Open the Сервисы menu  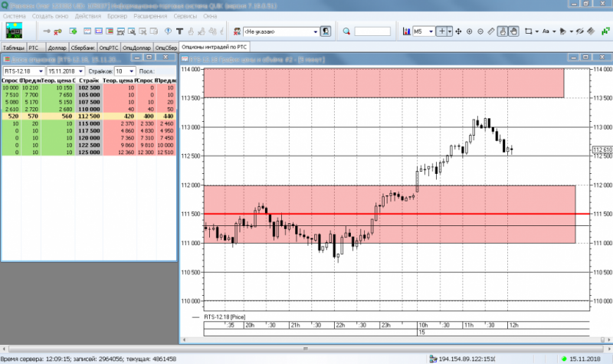[185, 16]
